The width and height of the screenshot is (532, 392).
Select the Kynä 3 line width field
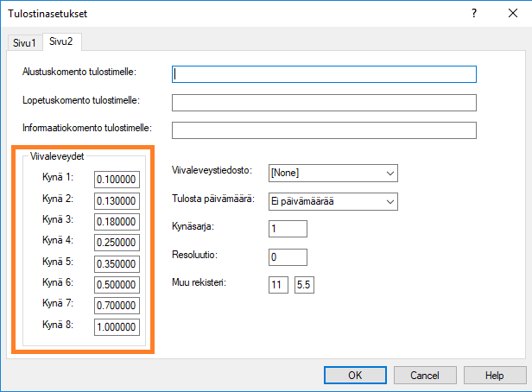click(x=117, y=222)
